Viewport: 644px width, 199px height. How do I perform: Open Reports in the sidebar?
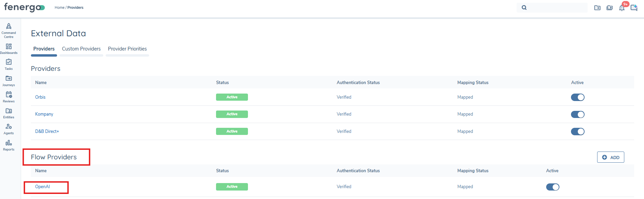click(x=8, y=145)
